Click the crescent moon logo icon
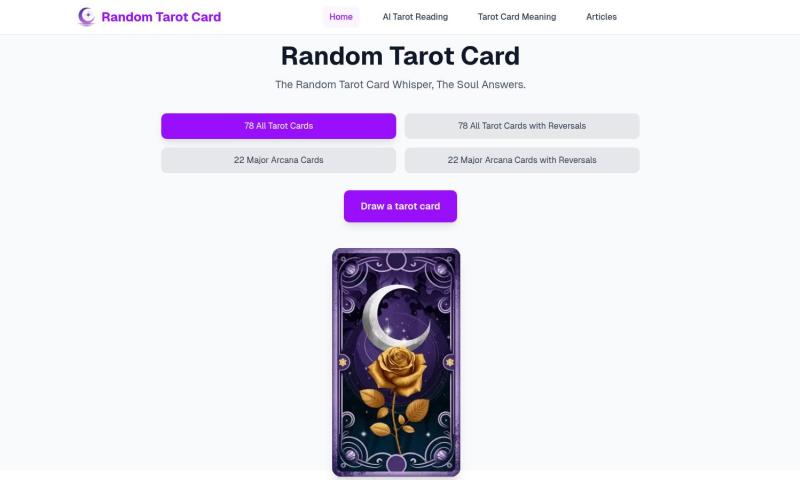This screenshot has height=480, width=800. pos(86,17)
